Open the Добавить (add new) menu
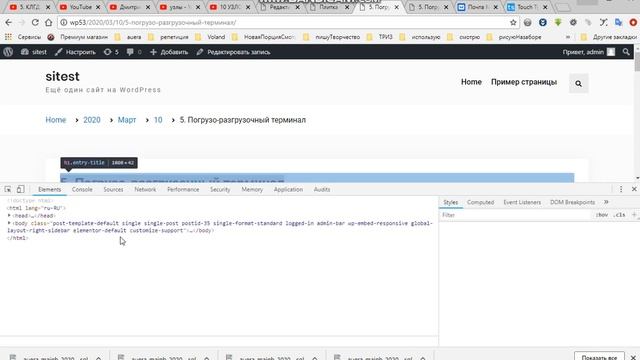 [169, 52]
